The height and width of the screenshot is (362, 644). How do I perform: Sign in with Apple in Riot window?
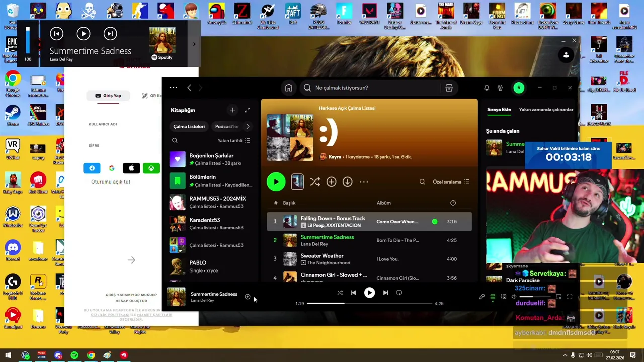(x=131, y=168)
